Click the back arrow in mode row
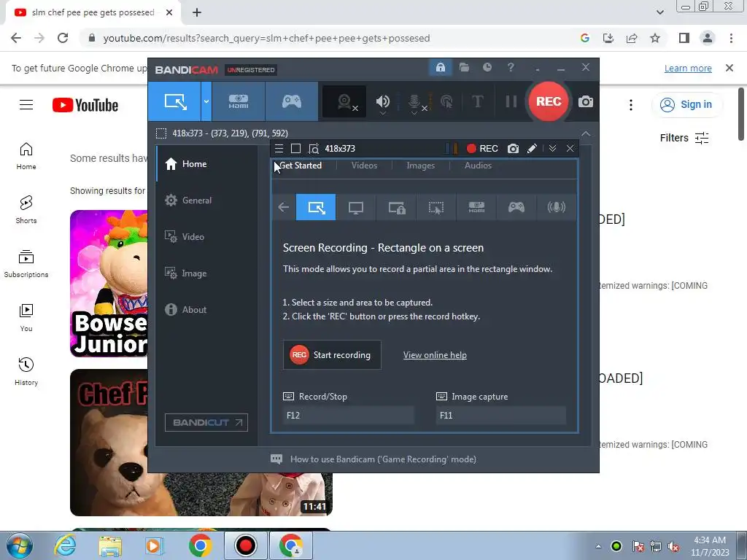 (284, 207)
